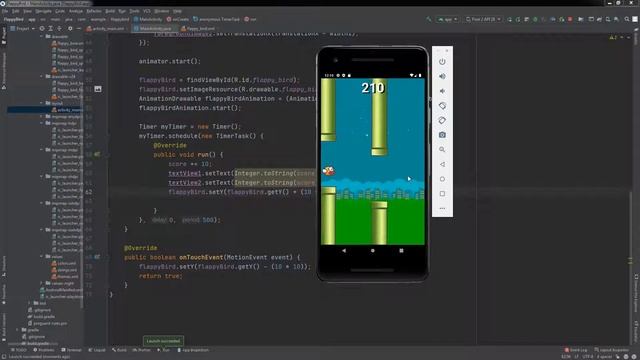
Task: Increase emulator volume with volume up icon
Action: click(x=442, y=76)
